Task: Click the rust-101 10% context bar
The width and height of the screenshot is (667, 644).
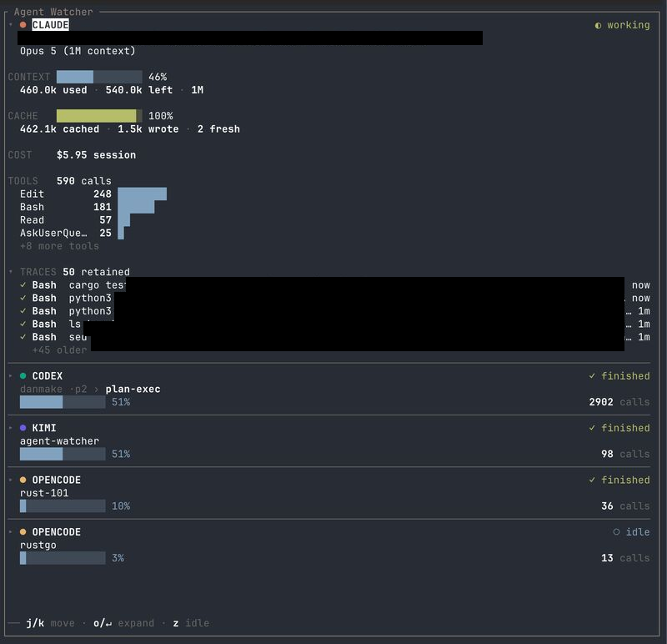Action: [x=63, y=506]
